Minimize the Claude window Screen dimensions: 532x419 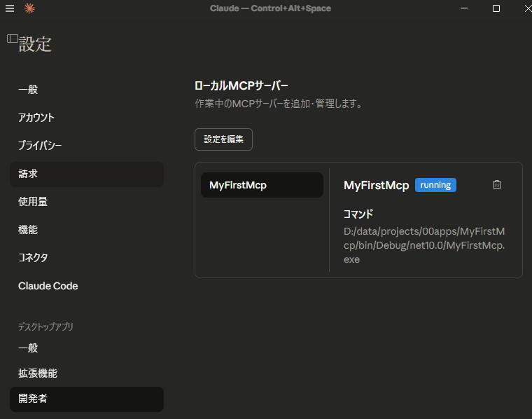[x=465, y=8]
